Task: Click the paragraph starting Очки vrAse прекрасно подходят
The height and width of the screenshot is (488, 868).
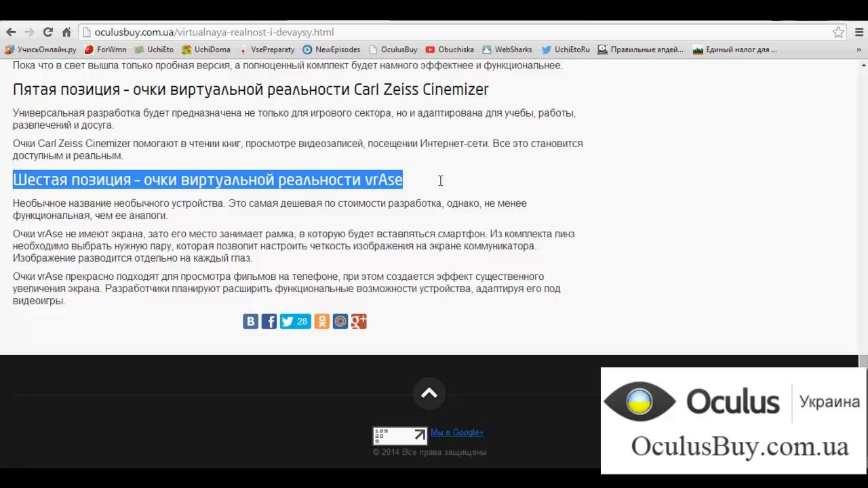Action: click(x=286, y=289)
